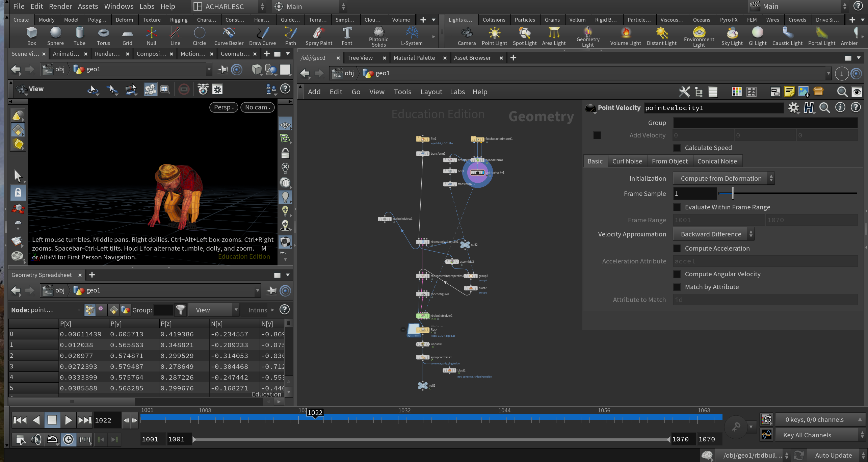Image resolution: width=868 pixels, height=462 pixels.
Task: Switch to the Curl Noise tab
Action: point(627,161)
